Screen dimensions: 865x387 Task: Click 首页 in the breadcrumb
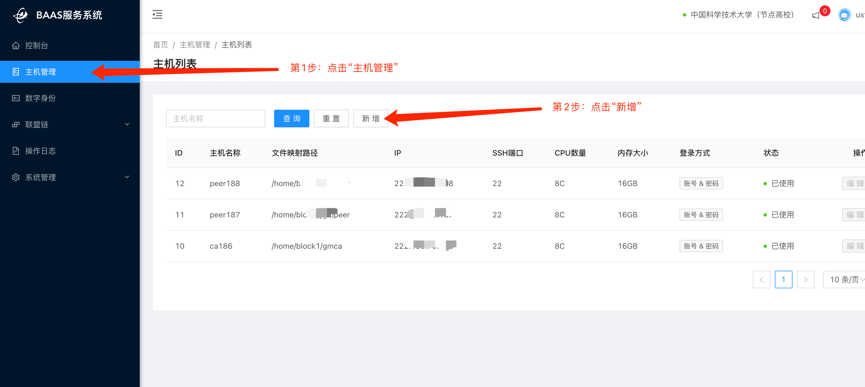tap(161, 45)
